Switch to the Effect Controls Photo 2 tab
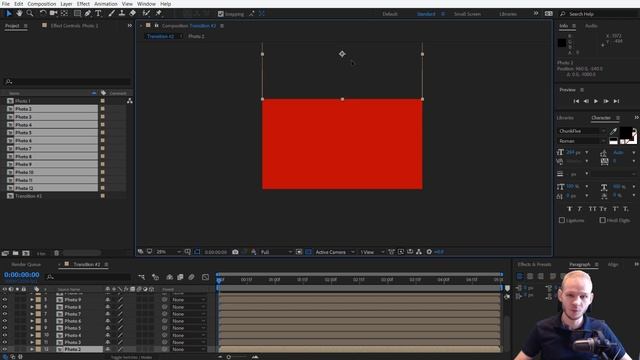640x360 pixels. pos(74,26)
